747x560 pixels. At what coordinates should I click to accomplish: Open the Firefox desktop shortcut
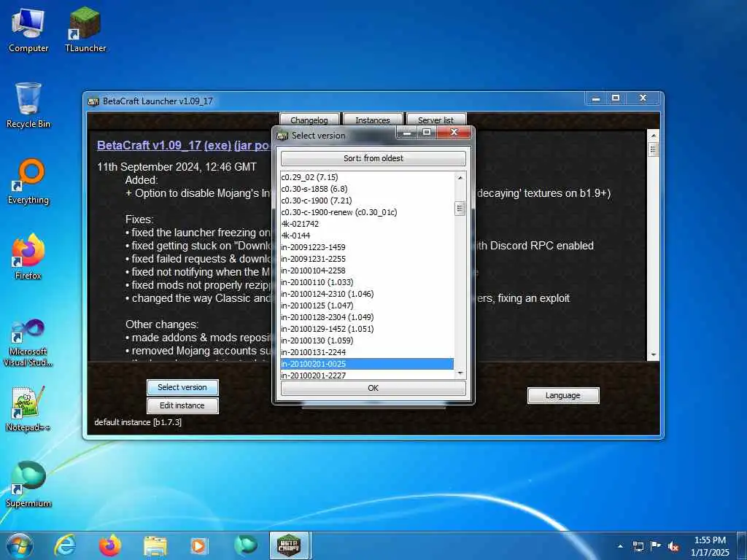pyautogui.click(x=28, y=257)
